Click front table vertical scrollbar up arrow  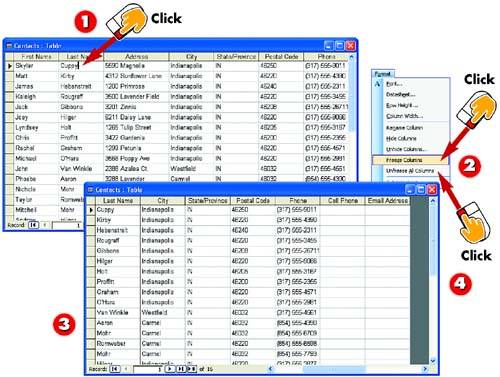tap(433, 201)
